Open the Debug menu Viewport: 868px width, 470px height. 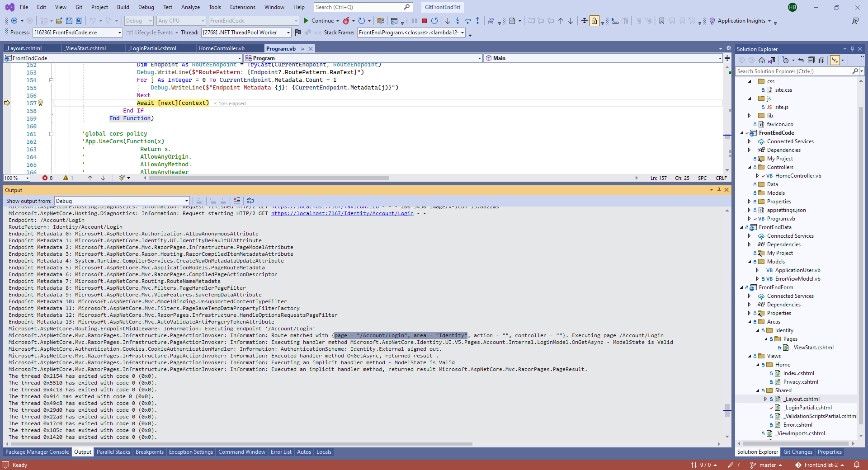point(146,7)
